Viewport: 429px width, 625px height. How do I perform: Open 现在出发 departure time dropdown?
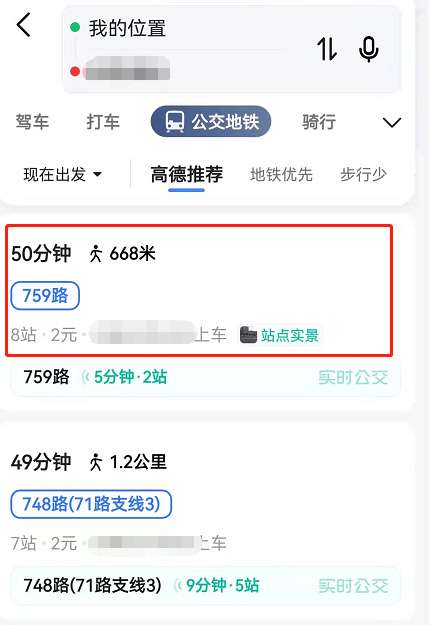[x=62, y=175]
